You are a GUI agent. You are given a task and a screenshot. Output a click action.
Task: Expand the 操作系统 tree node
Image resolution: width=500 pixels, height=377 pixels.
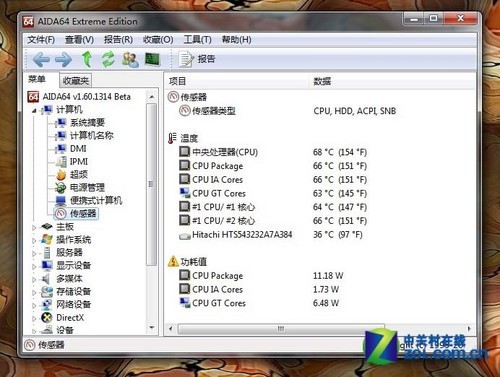point(34,240)
